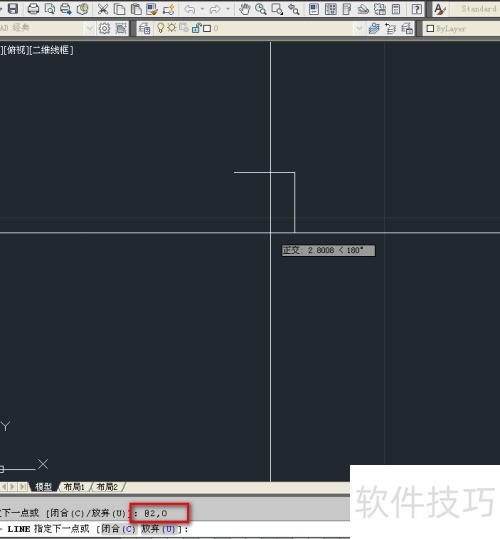The image size is (500, 539).
Task: Click the 3D Print globe icon
Action: click(x=82, y=9)
